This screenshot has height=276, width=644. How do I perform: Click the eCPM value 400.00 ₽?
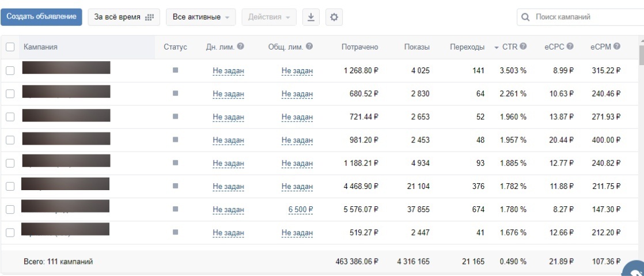pyautogui.click(x=606, y=140)
